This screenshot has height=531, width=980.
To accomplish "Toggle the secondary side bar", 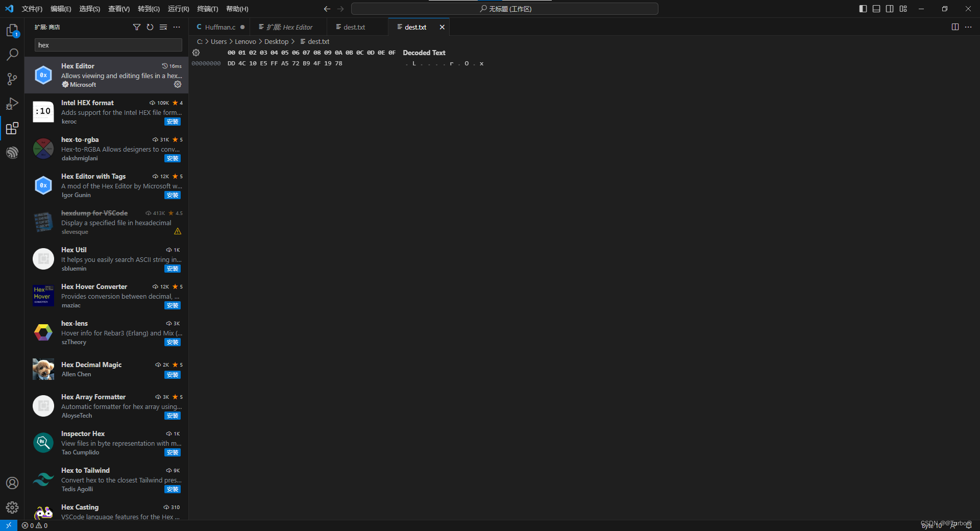I will click(890, 9).
